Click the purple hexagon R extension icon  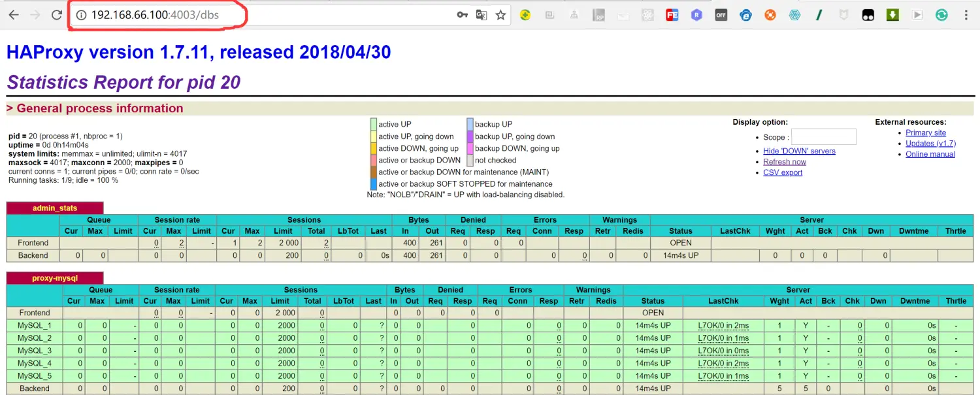tap(696, 15)
